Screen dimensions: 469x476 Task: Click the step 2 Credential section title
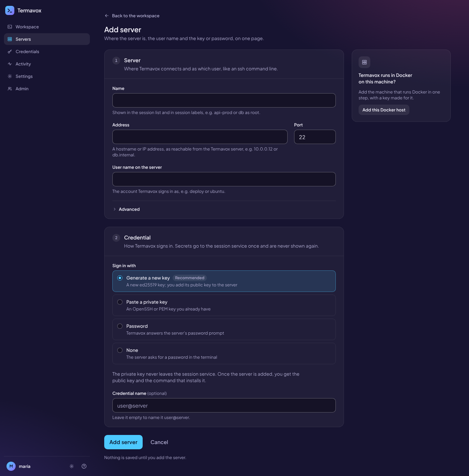[x=137, y=238]
